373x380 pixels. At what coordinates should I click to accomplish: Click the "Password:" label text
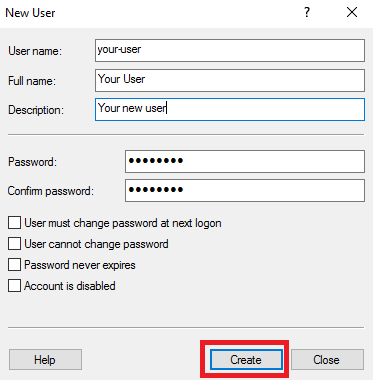tap(32, 162)
